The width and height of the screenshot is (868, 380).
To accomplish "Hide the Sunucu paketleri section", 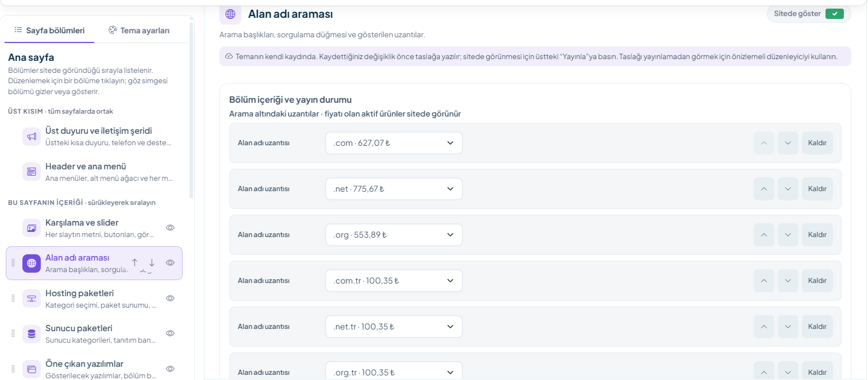I will tap(170, 334).
